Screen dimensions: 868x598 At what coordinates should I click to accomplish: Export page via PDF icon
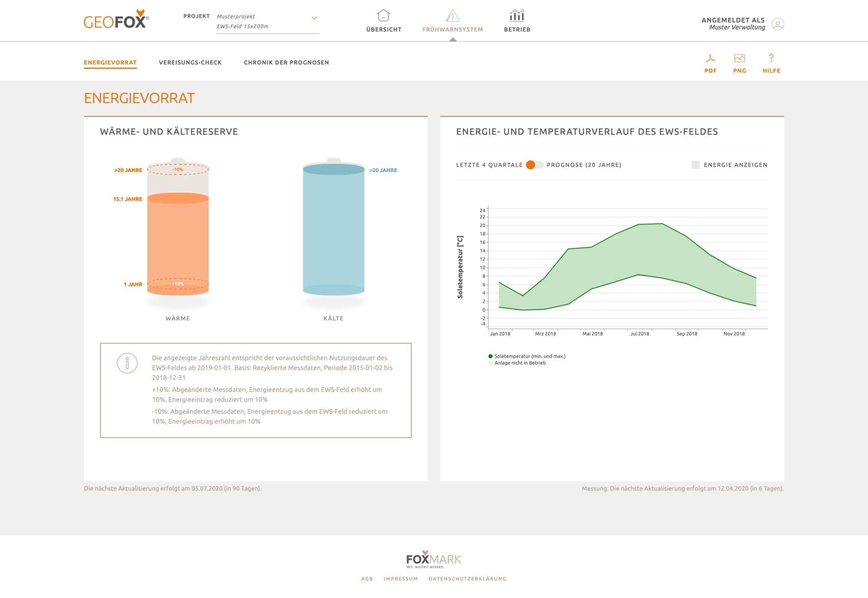pyautogui.click(x=710, y=58)
